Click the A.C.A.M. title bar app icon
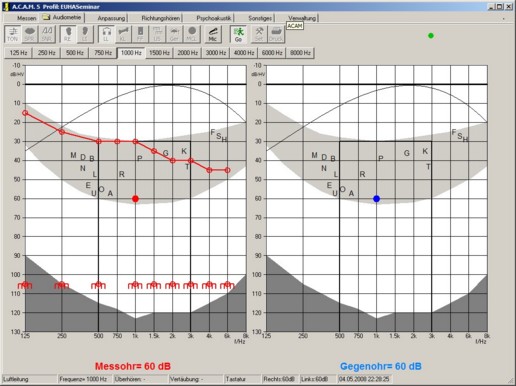Screen dimensions: 516x386 pos(6,6)
